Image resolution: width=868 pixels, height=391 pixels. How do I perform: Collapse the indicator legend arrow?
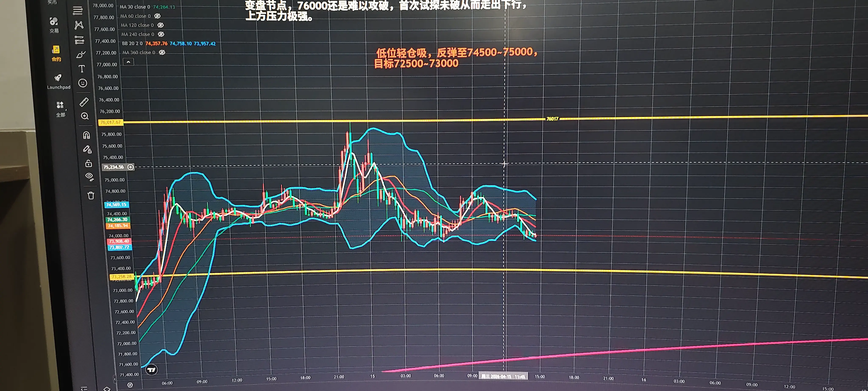[128, 62]
